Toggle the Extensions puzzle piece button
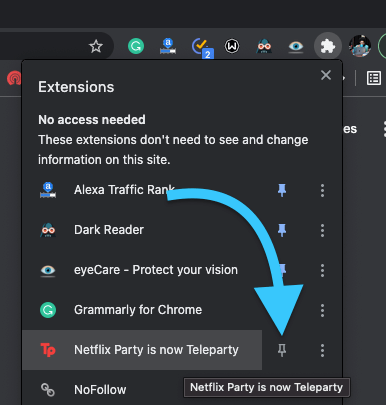This screenshot has height=405, width=386. click(328, 46)
